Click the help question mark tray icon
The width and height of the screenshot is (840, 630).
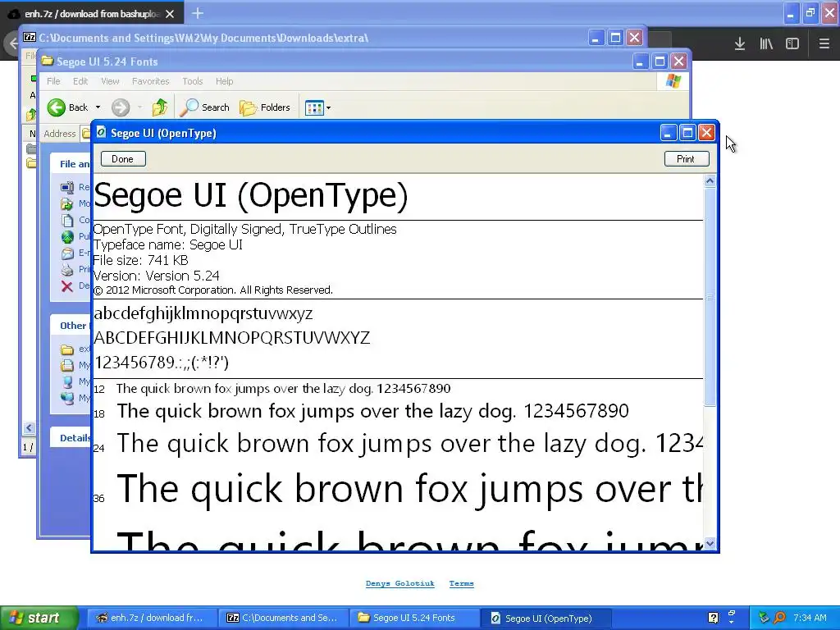coord(714,618)
